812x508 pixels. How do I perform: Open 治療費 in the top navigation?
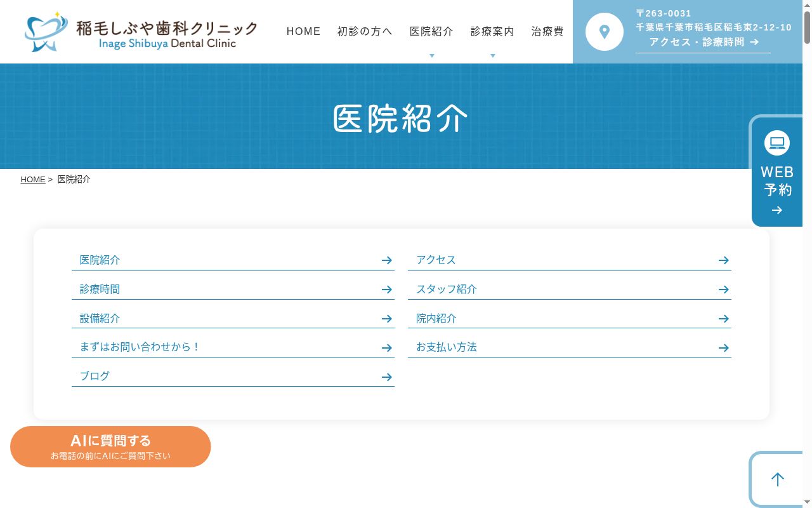[547, 32]
